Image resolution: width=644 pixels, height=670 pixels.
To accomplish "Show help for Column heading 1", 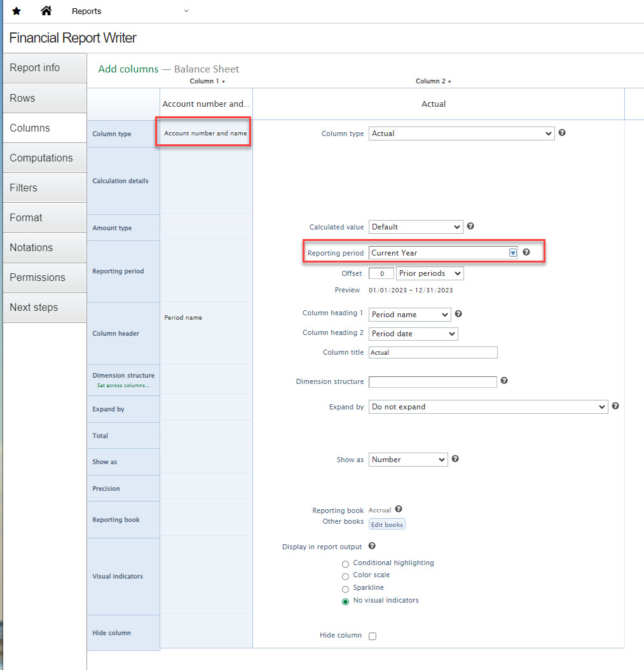I will click(x=458, y=314).
